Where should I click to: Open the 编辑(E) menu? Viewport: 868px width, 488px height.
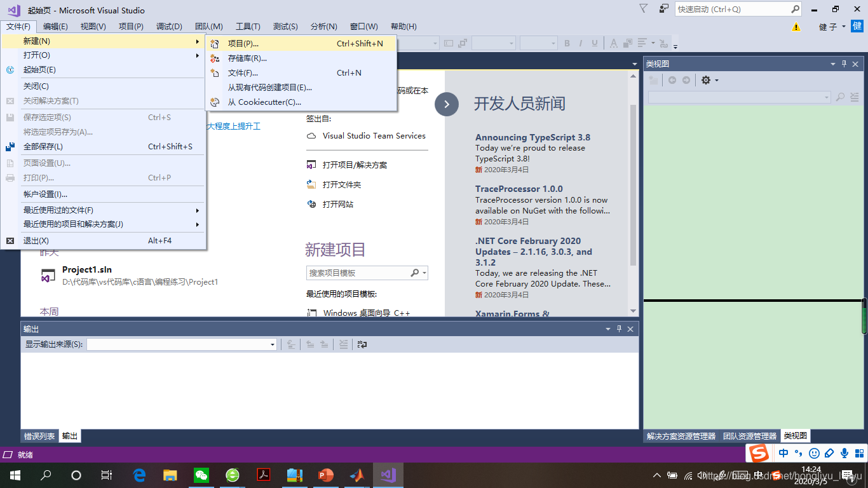(55, 26)
